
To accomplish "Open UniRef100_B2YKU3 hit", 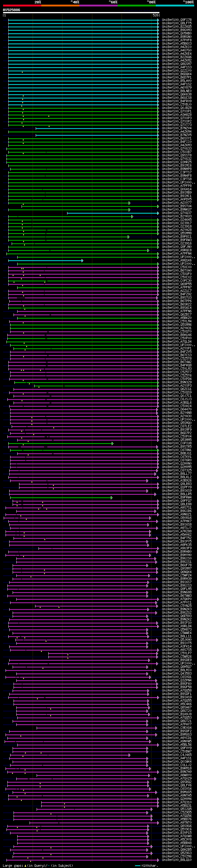I will pos(177,216).
